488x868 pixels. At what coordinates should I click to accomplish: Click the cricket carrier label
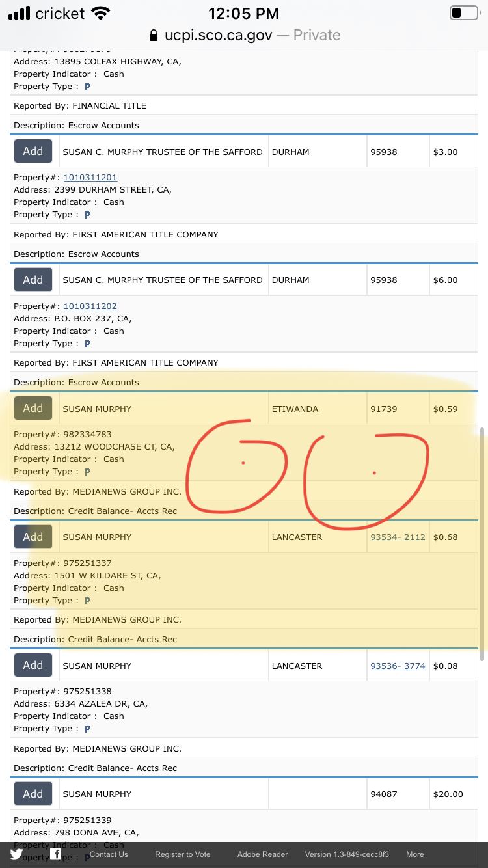tap(60, 13)
